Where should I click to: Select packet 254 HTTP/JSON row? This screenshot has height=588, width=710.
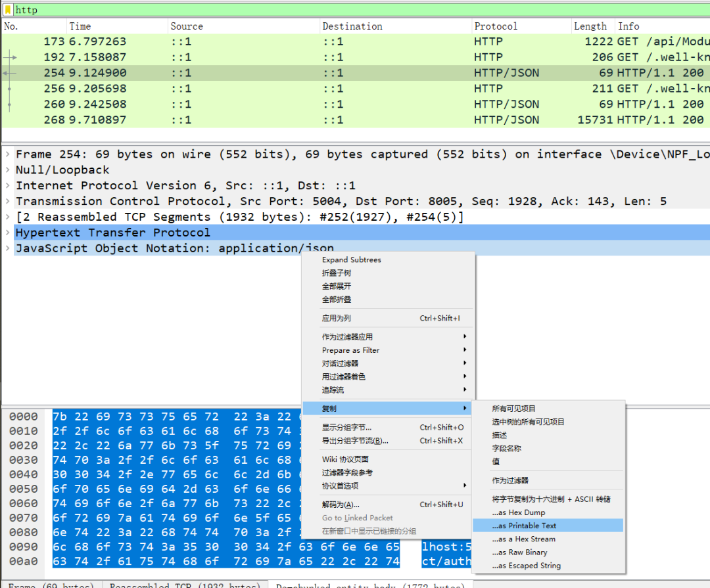coord(356,73)
